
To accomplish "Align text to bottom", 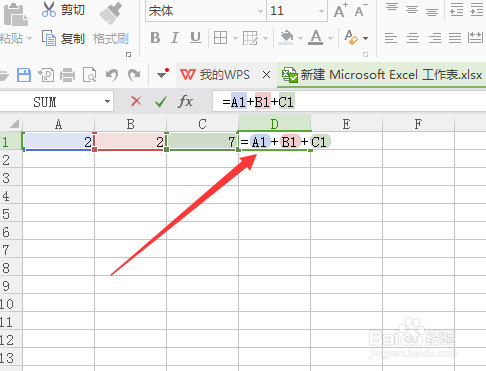I will coord(432,11).
